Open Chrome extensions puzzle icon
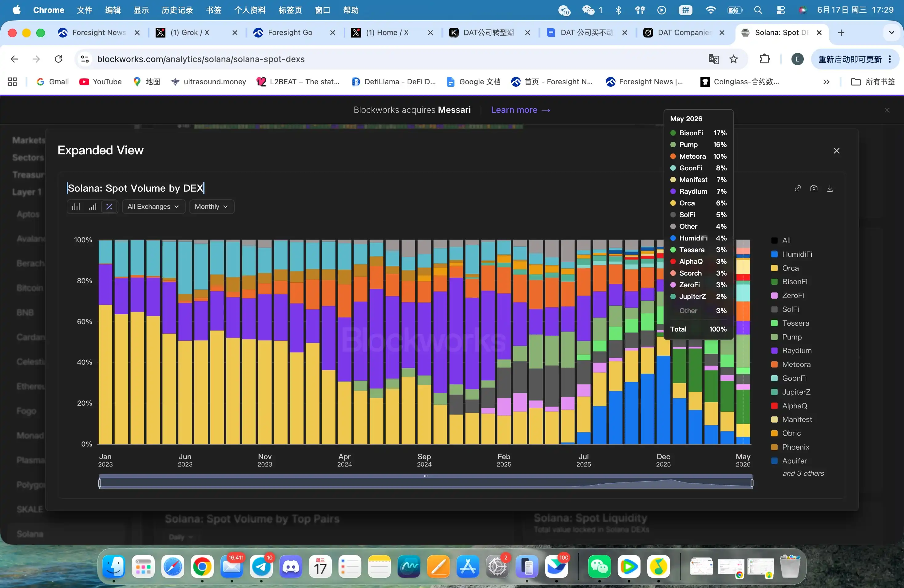This screenshot has width=904, height=588. (765, 59)
